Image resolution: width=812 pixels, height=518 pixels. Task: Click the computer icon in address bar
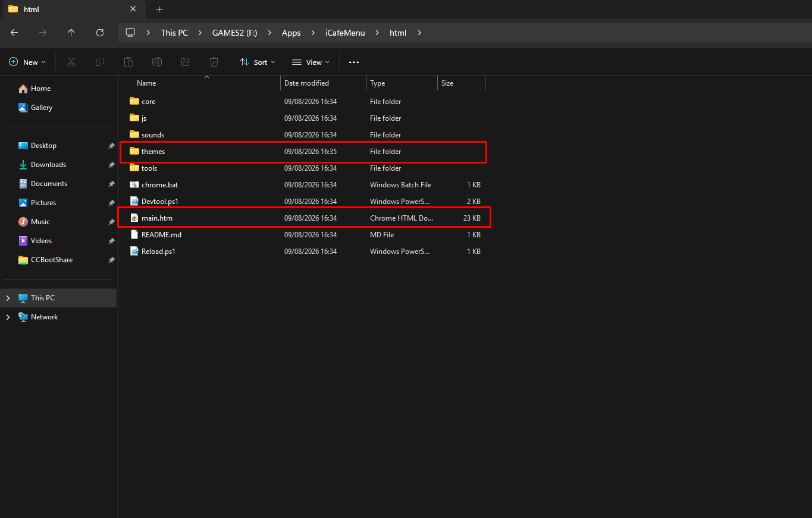point(130,33)
